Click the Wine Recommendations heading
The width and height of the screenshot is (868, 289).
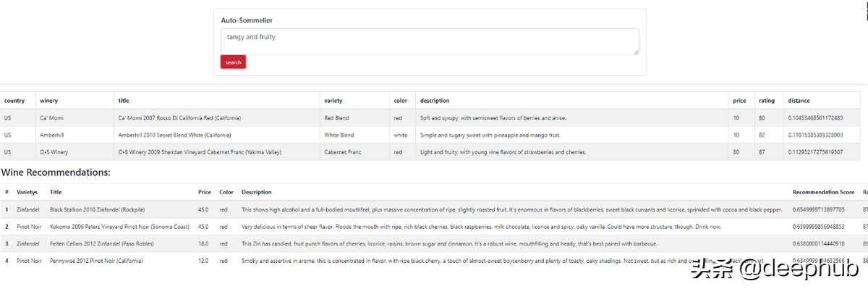tap(56, 172)
